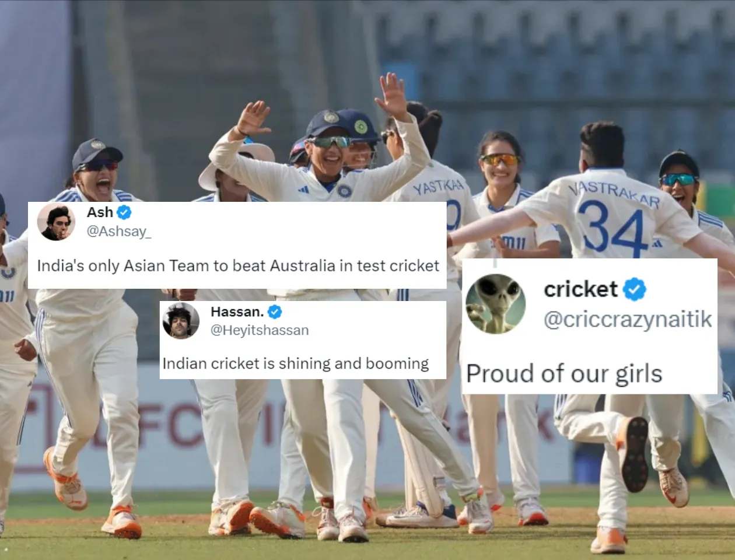
Task: Open the @Ashsay_ handle
Action: point(118,232)
